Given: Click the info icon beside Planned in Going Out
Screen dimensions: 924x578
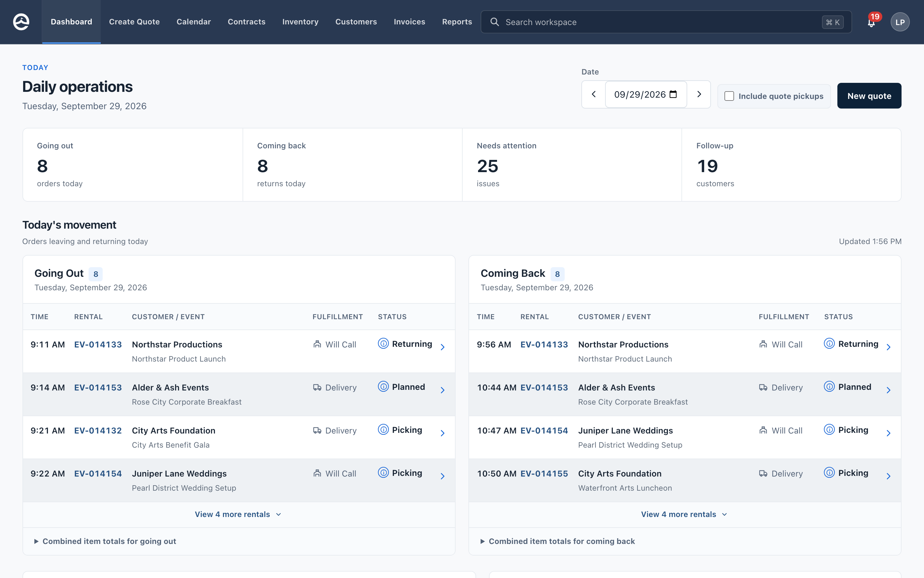Looking at the screenshot, I should click(383, 387).
